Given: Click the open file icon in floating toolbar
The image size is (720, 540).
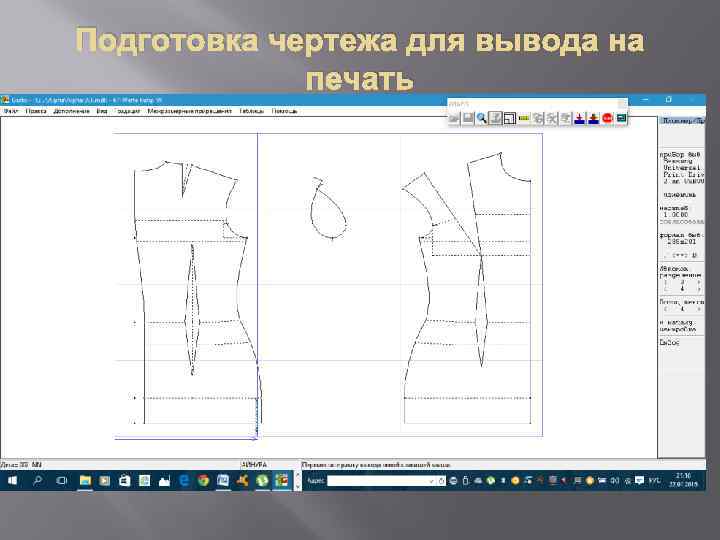Looking at the screenshot, I should tap(454, 118).
